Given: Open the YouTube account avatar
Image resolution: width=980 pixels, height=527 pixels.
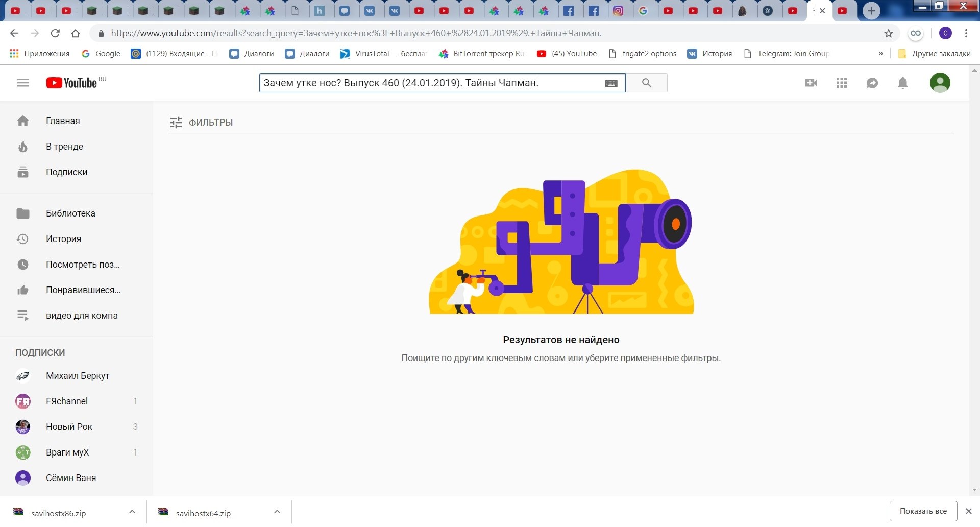Looking at the screenshot, I should 940,83.
